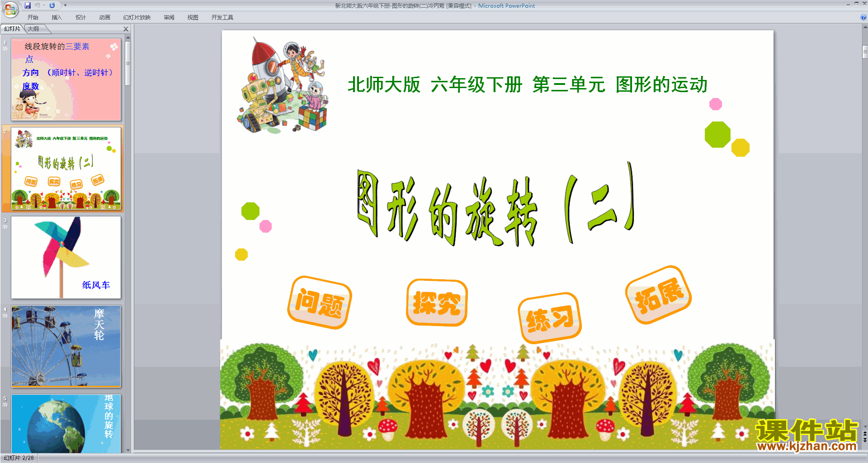Switch to the 视图 ribbon tab

point(193,18)
